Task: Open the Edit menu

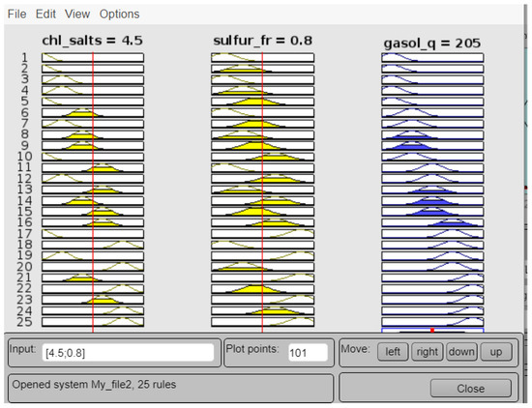Action: (45, 15)
